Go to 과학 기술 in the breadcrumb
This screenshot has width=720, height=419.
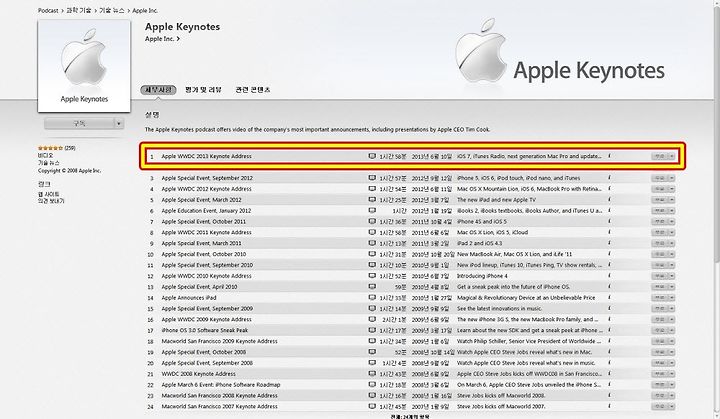(x=79, y=10)
